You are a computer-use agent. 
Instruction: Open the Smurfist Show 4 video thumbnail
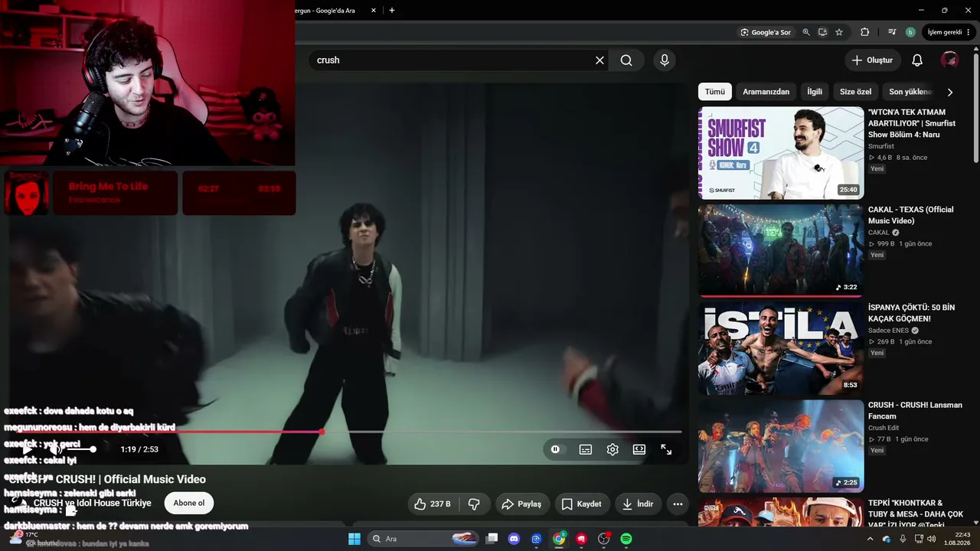coord(781,153)
